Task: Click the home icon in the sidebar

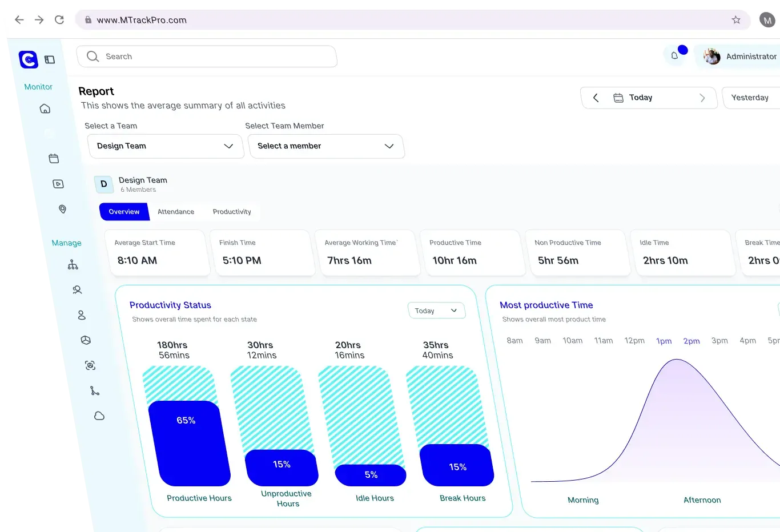Action: tap(45, 109)
